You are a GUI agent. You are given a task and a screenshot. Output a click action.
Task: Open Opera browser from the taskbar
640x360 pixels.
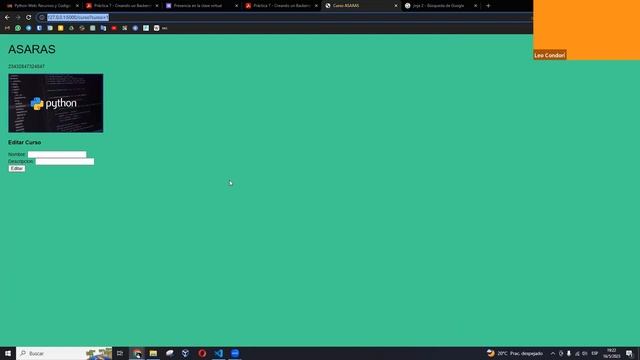tap(202, 353)
